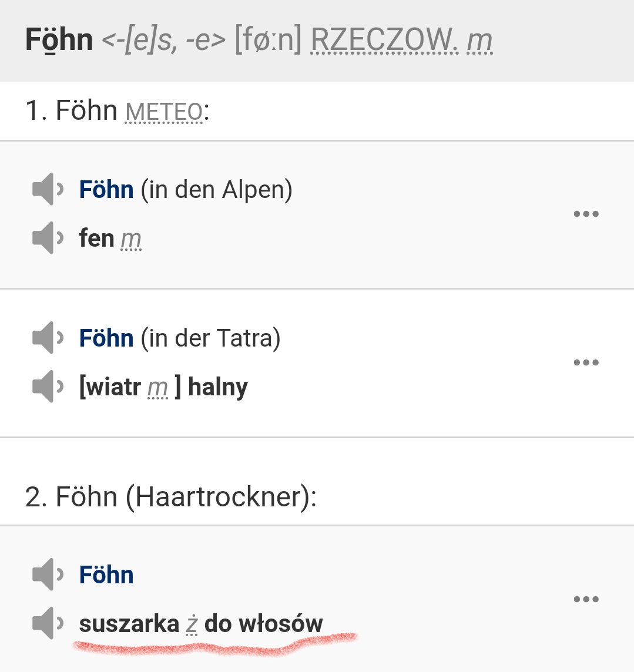Click the RZECZOW. abbreviation in header
Screen dimensions: 634x672
[384, 41]
